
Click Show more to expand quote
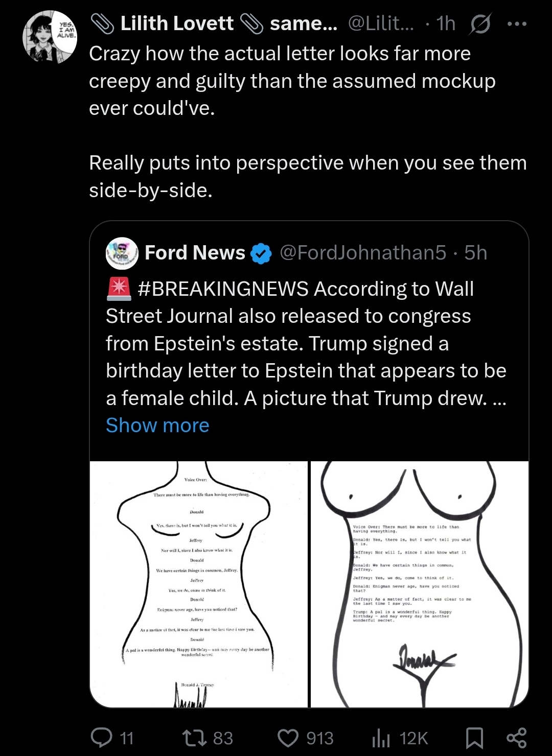[x=157, y=425]
